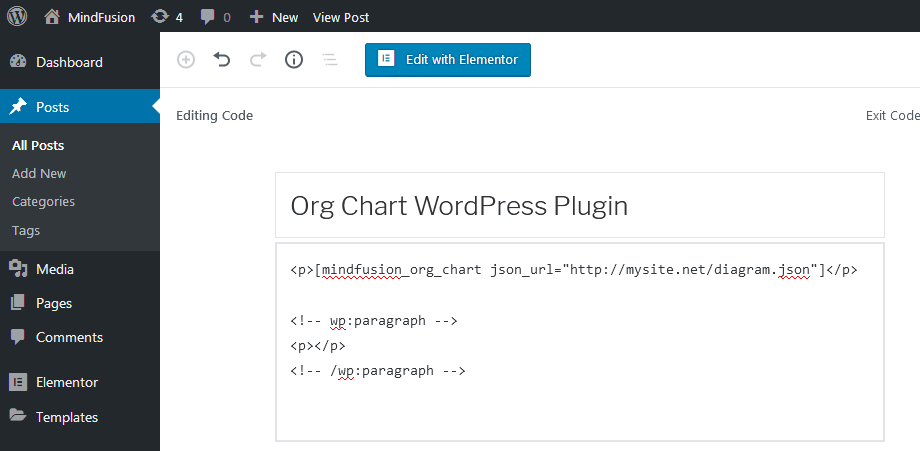Screen dimensions: 920x451
Task: Go to the Media library section
Action: [55, 269]
